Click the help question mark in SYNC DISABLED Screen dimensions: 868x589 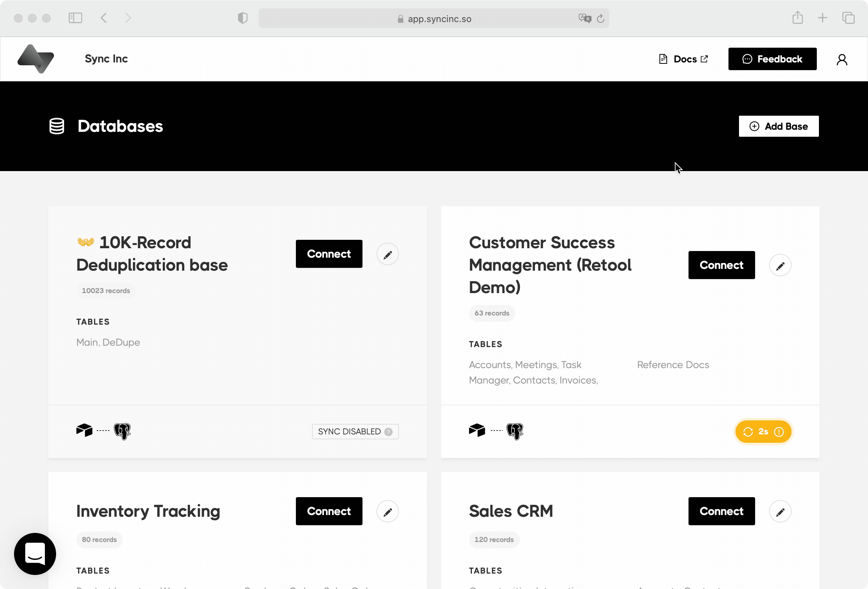388,432
